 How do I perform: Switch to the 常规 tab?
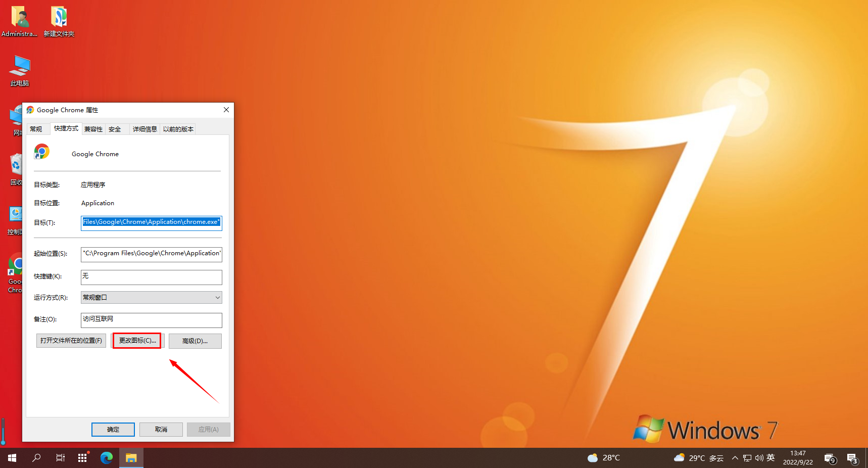pos(36,129)
